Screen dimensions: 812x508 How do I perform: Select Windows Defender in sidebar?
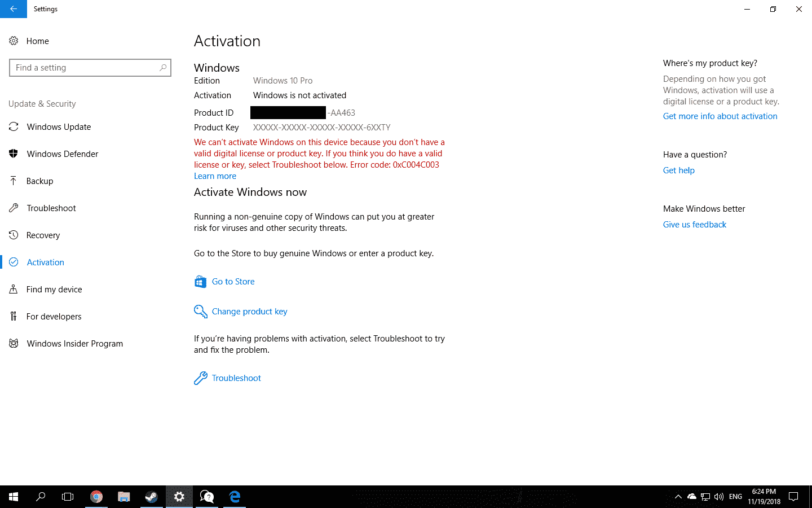tap(63, 154)
